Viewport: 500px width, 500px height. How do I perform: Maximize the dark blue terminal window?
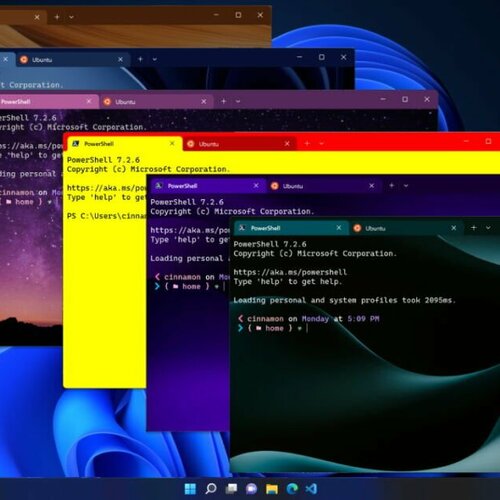(322, 57)
